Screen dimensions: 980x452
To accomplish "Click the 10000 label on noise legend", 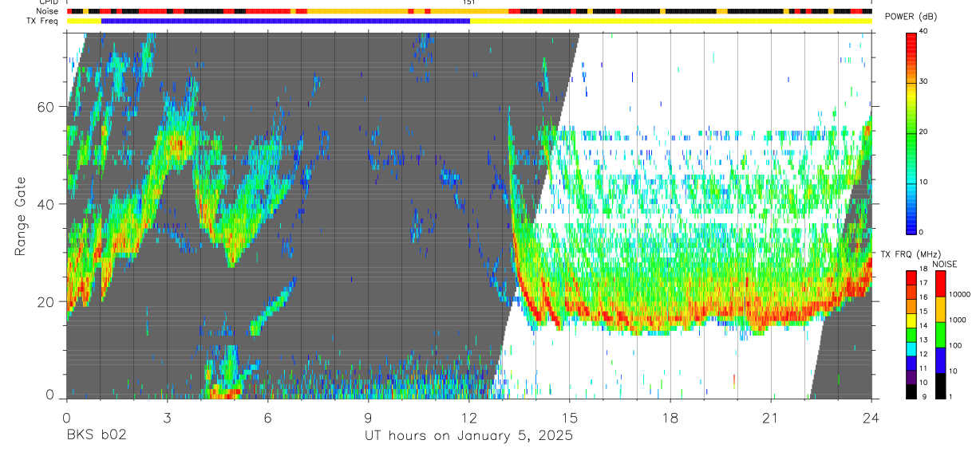I will [x=959, y=295].
